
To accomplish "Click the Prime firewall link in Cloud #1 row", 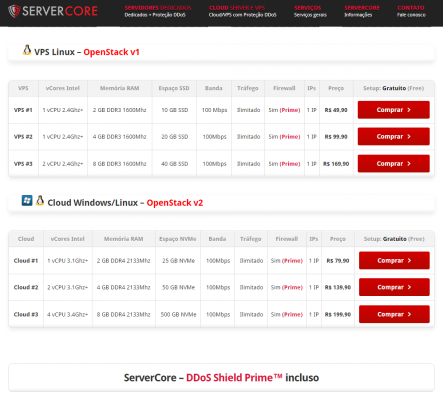I will pos(292,261).
